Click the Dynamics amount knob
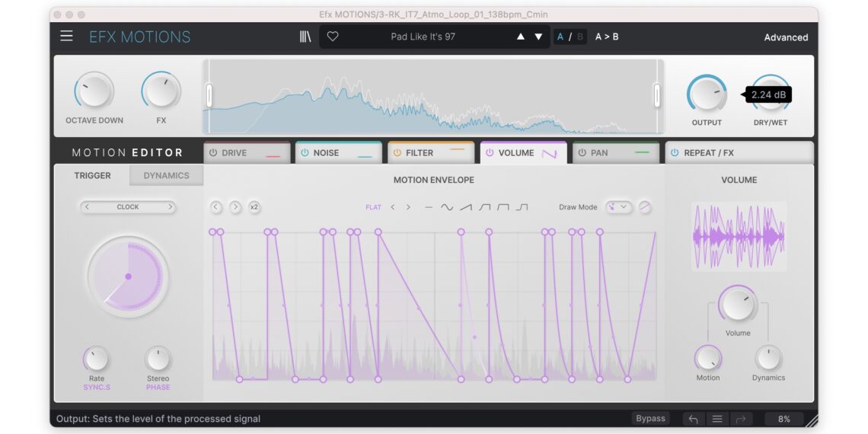The width and height of the screenshot is (868, 434). pyautogui.click(x=768, y=358)
